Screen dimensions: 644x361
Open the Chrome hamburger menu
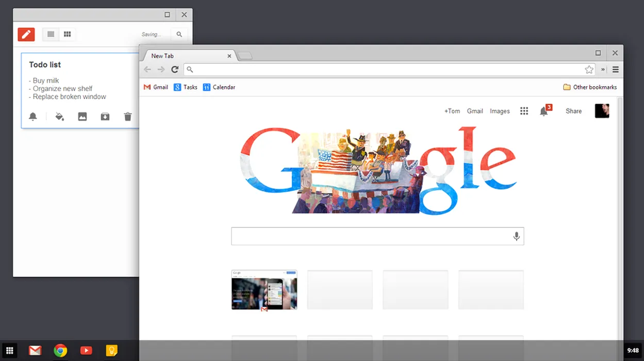(615, 70)
